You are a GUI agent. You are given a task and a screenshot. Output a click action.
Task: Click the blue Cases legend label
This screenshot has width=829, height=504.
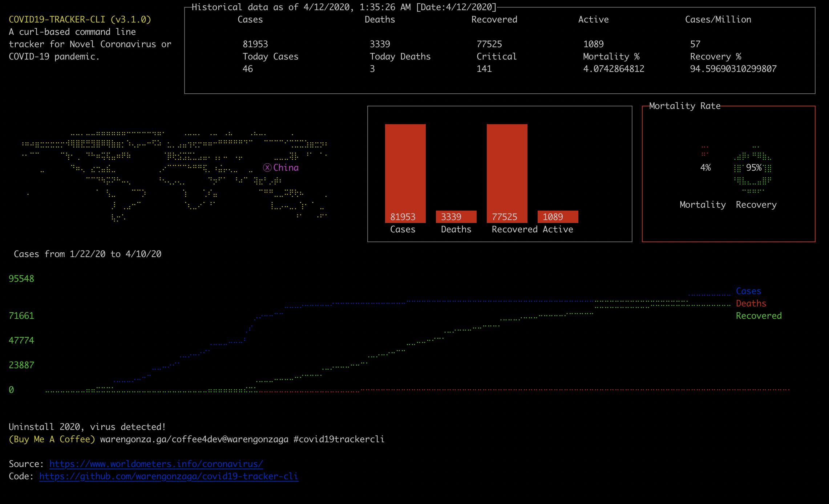pos(748,291)
